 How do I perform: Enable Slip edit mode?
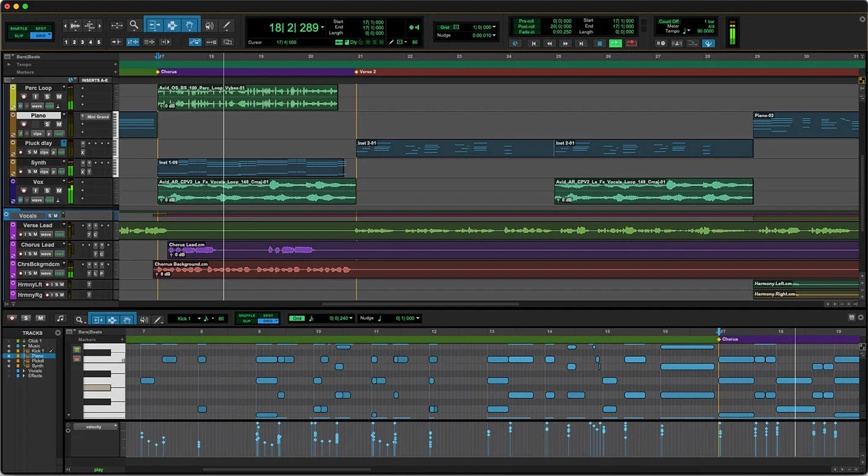click(x=19, y=35)
